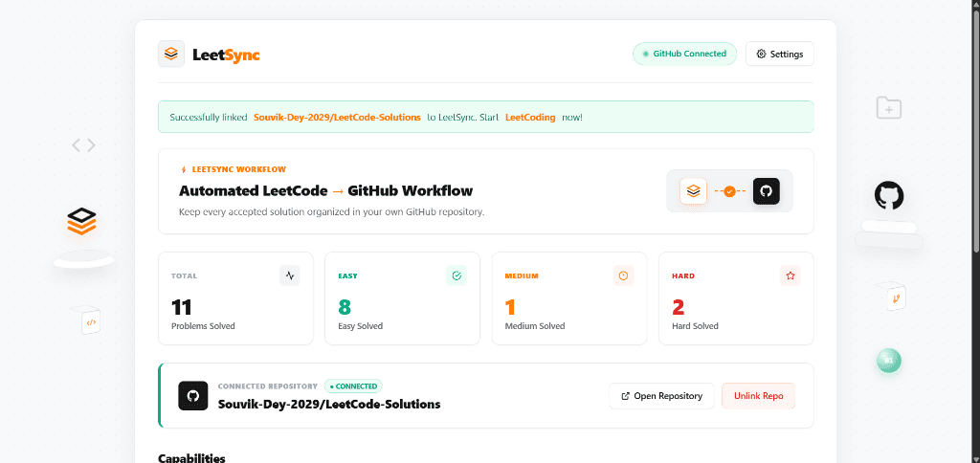Click the small code cube icon on left
Screen dimensions: 980x463
[x=91, y=322]
